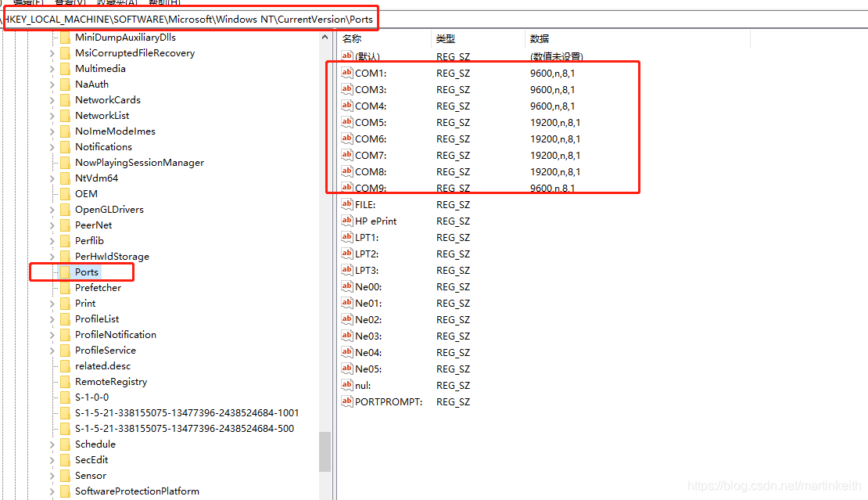Select the Ne01: value name
Screen dimensions: 868x500
(x=368, y=303)
